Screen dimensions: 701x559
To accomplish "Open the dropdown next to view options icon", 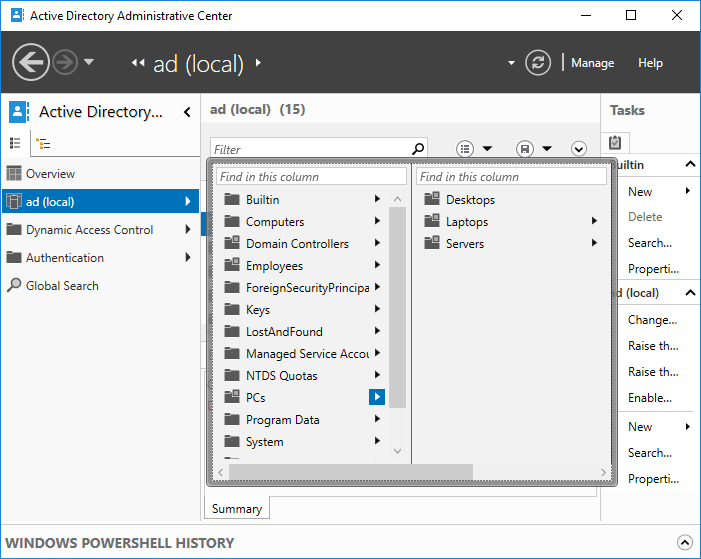I will point(487,148).
